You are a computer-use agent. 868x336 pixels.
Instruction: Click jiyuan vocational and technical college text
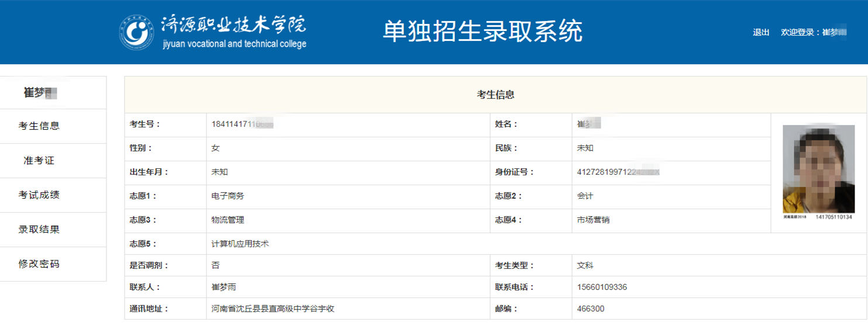click(x=235, y=44)
